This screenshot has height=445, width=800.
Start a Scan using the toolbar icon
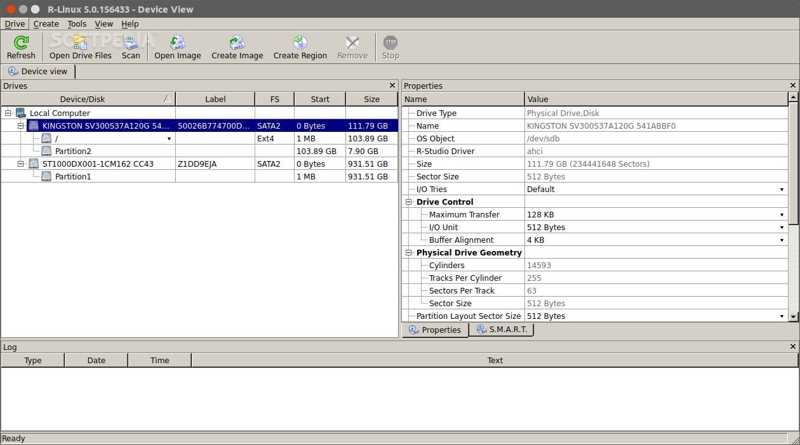(131, 44)
